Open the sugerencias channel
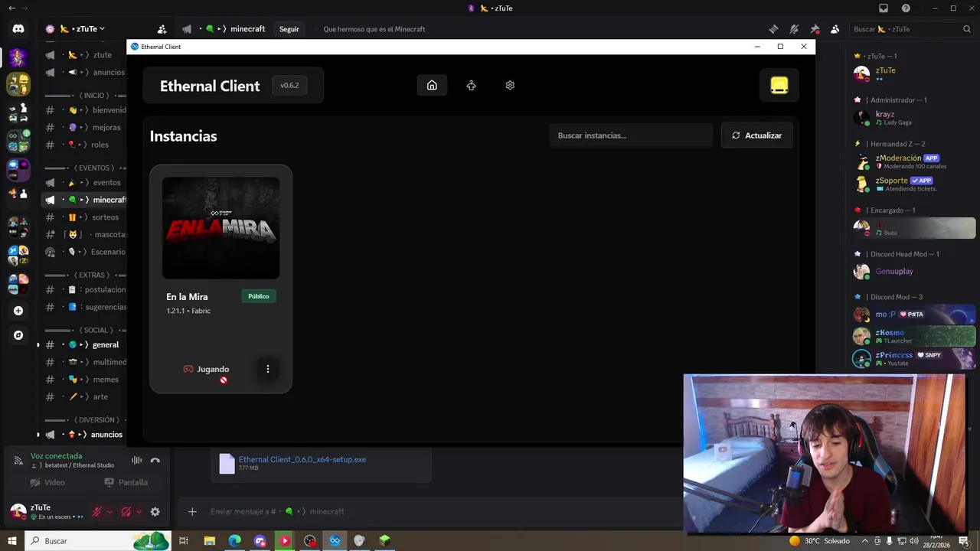The height and width of the screenshot is (551, 980). 84,307
